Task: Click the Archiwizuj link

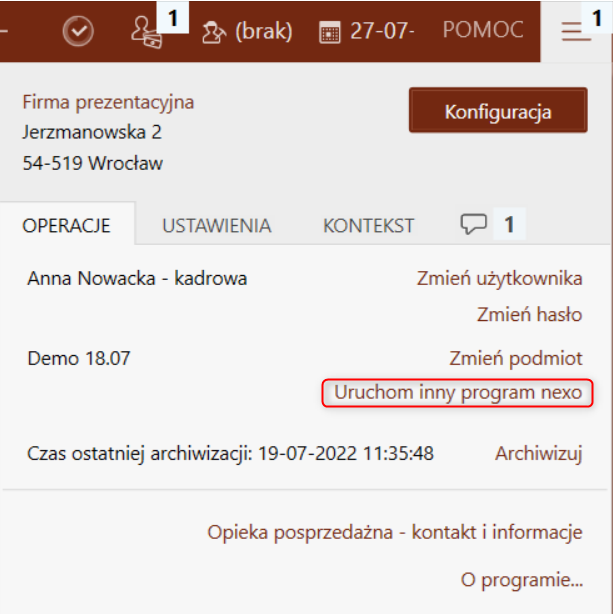Action: pos(539,454)
